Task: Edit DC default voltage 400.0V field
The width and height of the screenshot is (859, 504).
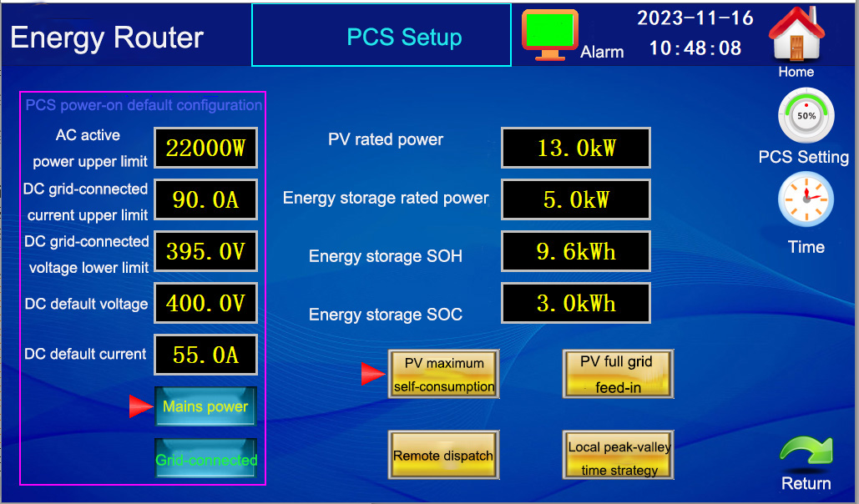Action: (205, 303)
